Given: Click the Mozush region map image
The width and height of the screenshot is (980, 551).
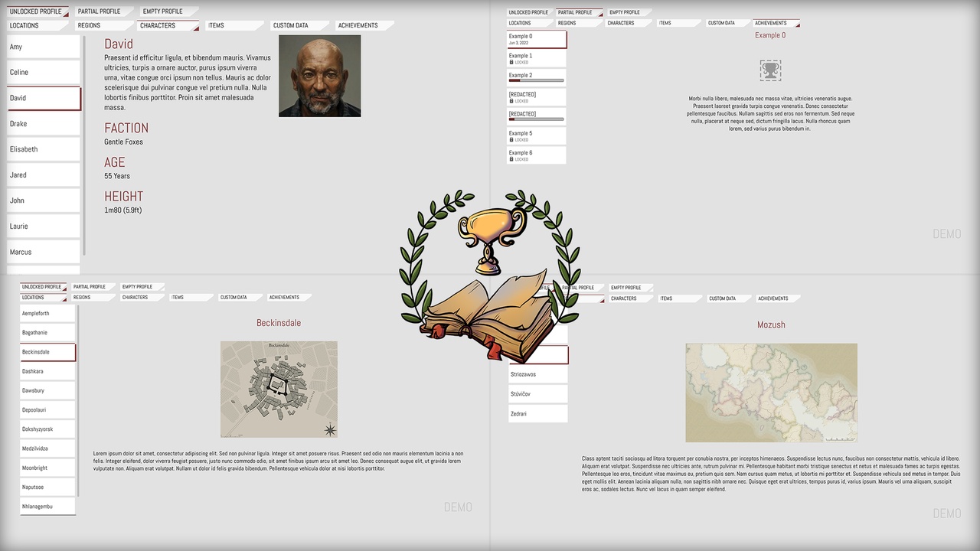Looking at the screenshot, I should click(x=771, y=393).
